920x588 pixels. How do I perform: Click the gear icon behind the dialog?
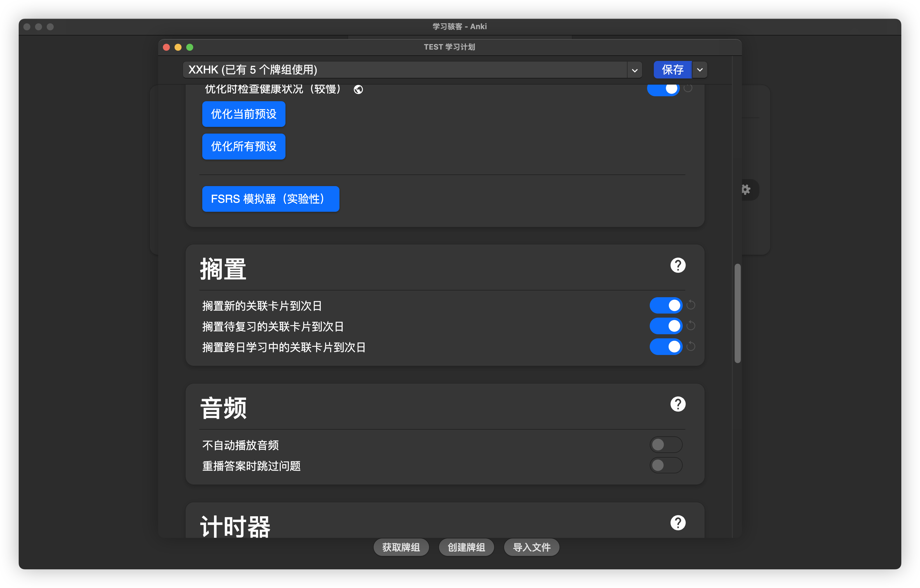746,189
